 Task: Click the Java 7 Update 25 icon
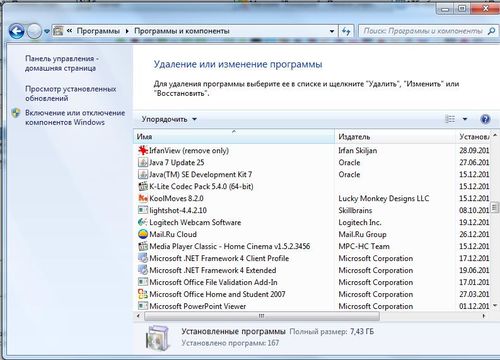point(143,162)
